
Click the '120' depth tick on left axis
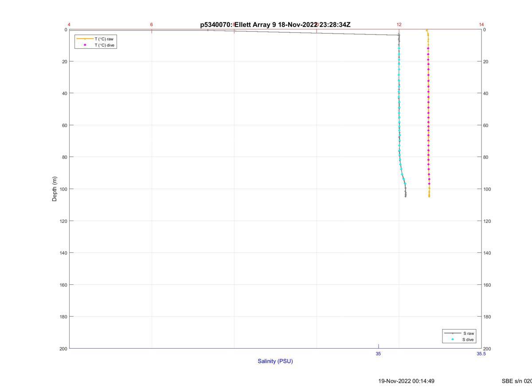tap(63, 221)
